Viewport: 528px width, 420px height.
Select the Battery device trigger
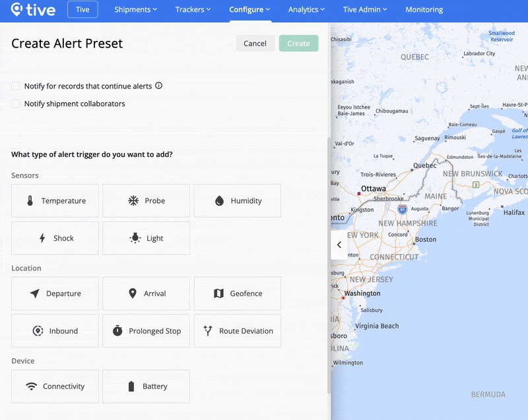(x=146, y=386)
